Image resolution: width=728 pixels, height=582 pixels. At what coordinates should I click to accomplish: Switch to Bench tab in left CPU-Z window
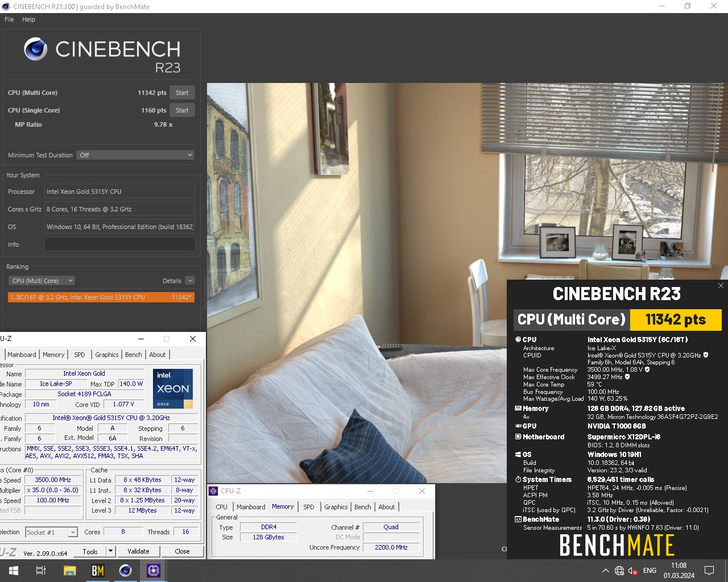coord(134,355)
